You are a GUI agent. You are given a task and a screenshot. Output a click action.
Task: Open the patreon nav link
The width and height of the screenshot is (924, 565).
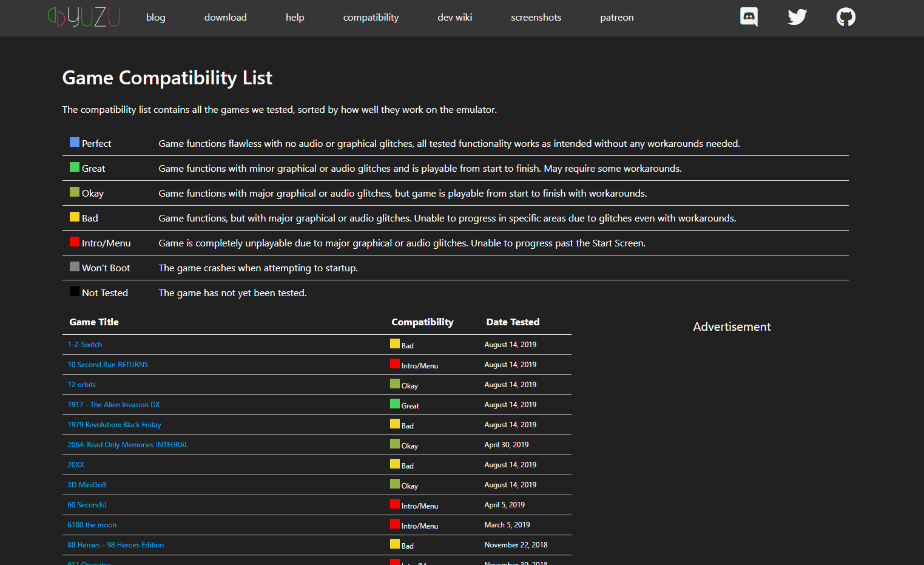(617, 18)
